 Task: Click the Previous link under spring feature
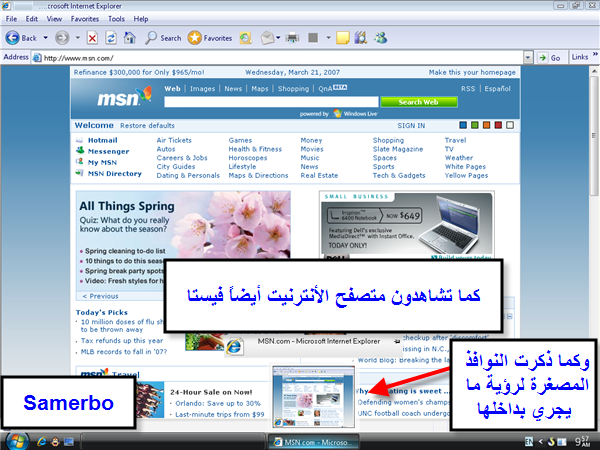[101, 296]
